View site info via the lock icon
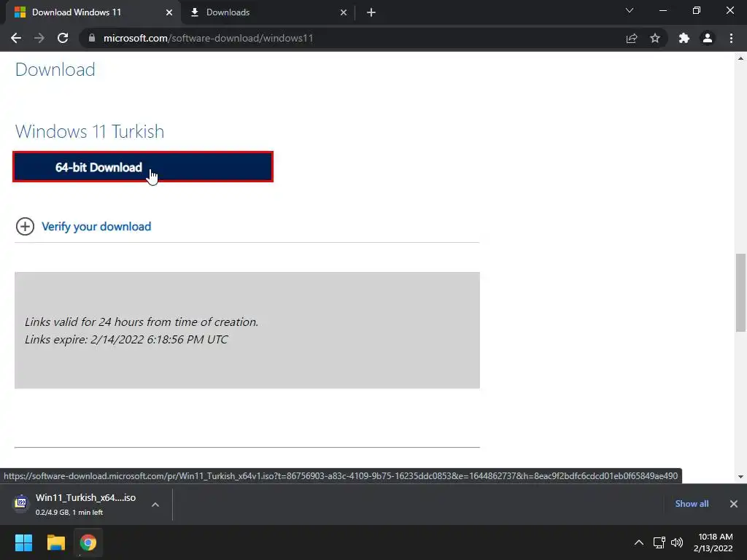Viewport: 747px width, 560px height. [x=92, y=38]
